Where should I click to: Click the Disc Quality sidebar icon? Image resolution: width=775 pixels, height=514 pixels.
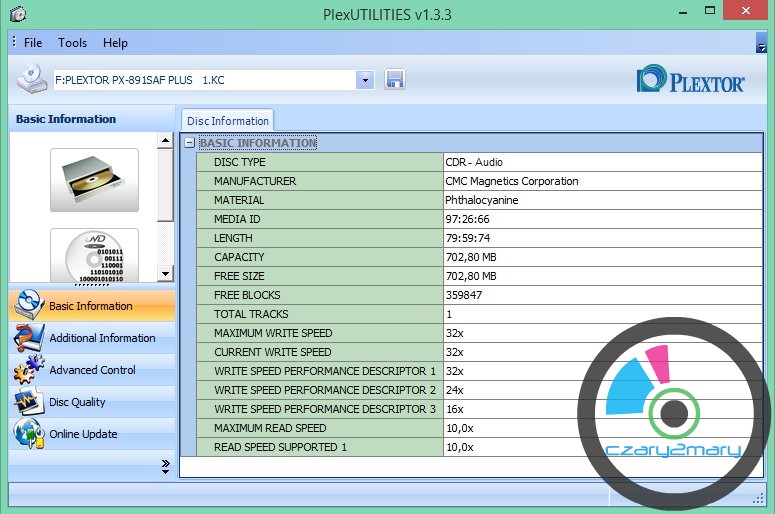tap(28, 402)
